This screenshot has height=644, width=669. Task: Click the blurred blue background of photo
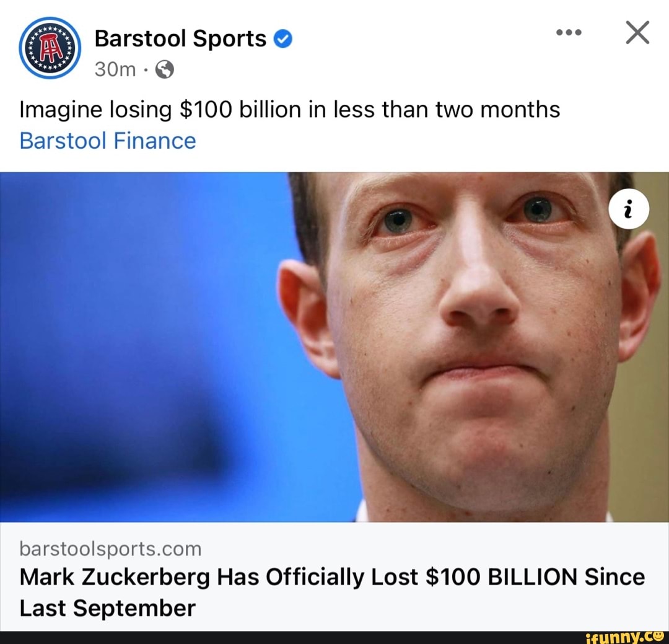141,346
